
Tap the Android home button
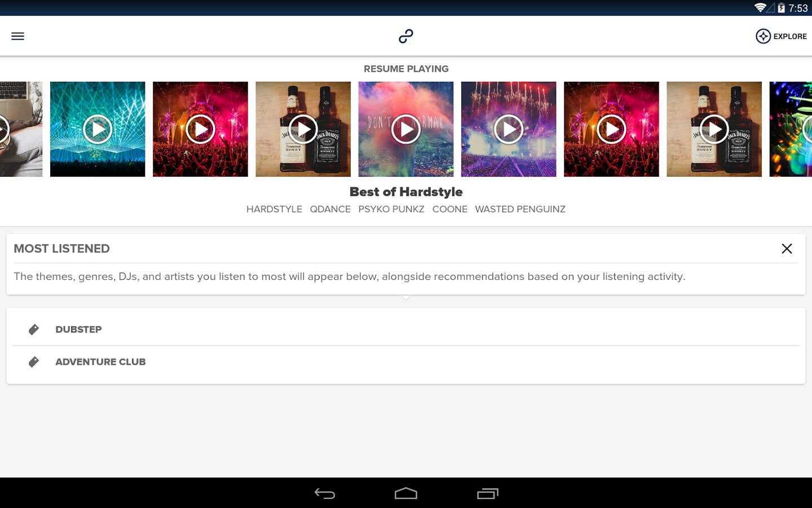[406, 493]
